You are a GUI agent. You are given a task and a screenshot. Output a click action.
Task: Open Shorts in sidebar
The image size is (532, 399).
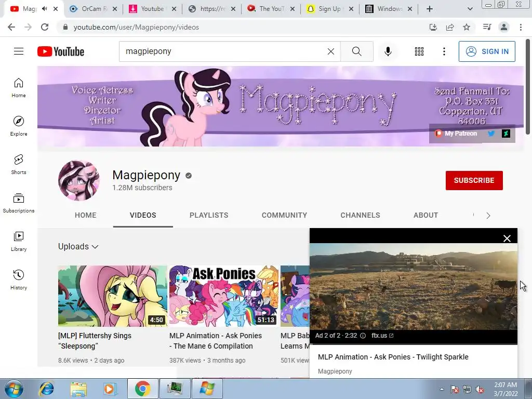coord(19,164)
